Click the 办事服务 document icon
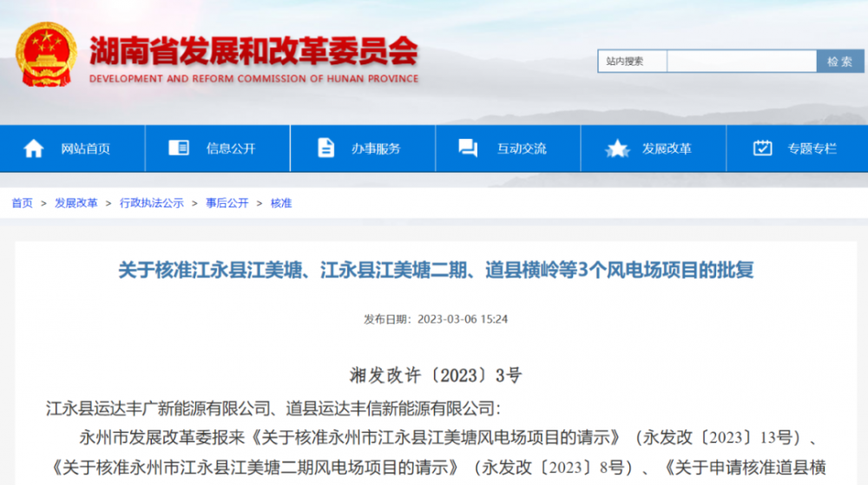 (x=325, y=147)
